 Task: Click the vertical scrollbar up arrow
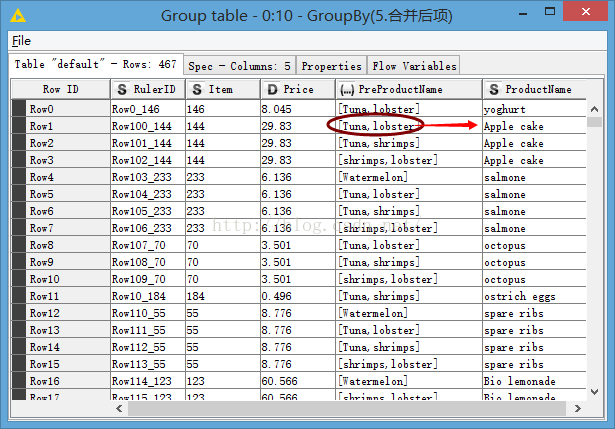[594, 109]
